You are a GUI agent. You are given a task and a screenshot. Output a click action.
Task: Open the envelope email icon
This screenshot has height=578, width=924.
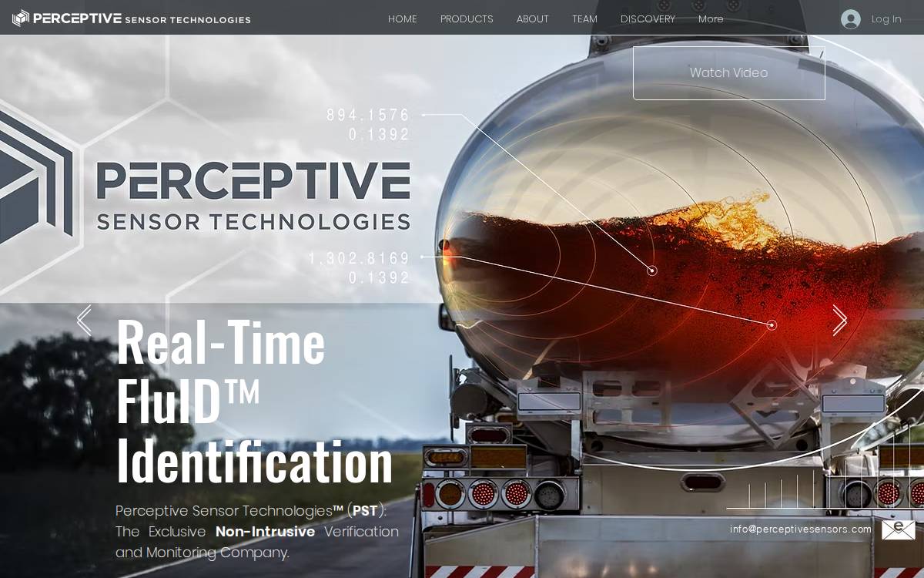pyautogui.click(x=899, y=530)
